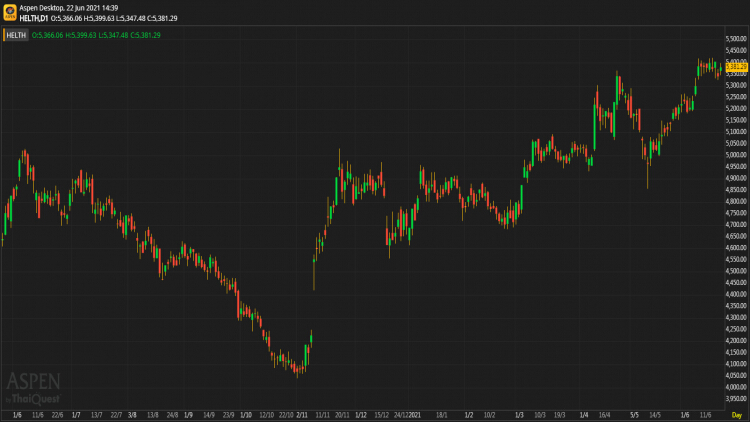Click the 22/10 date axis label
Screen dimensions: 750x422
(x=286, y=415)
